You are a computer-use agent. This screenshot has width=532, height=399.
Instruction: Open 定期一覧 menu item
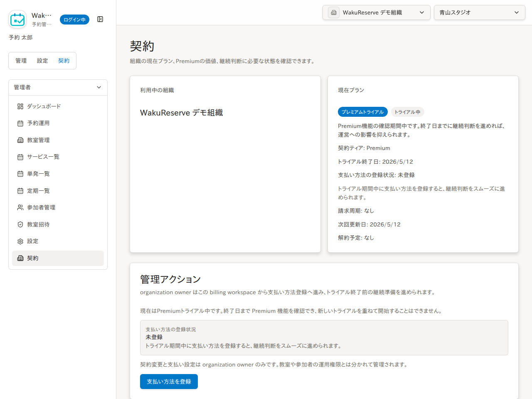point(58,191)
